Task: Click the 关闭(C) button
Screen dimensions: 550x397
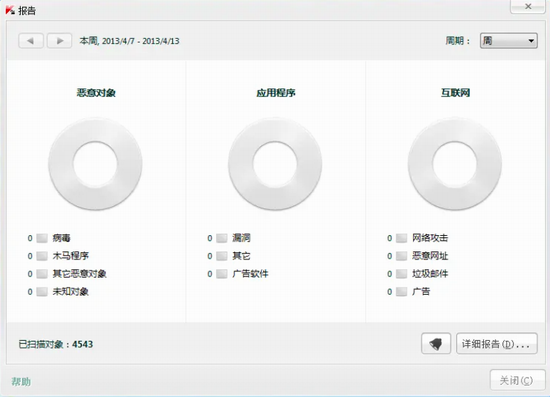Action: tap(517, 380)
